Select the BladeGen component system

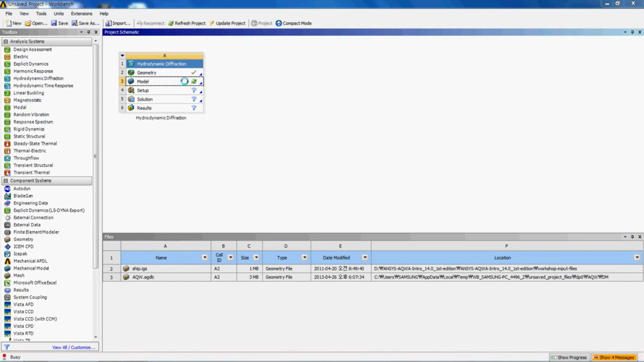23,196
